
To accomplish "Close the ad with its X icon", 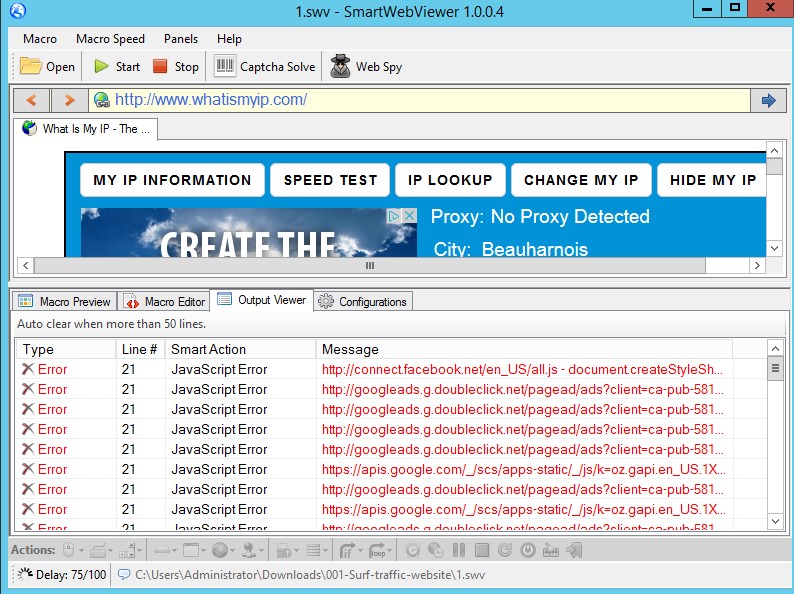I will coord(410,216).
